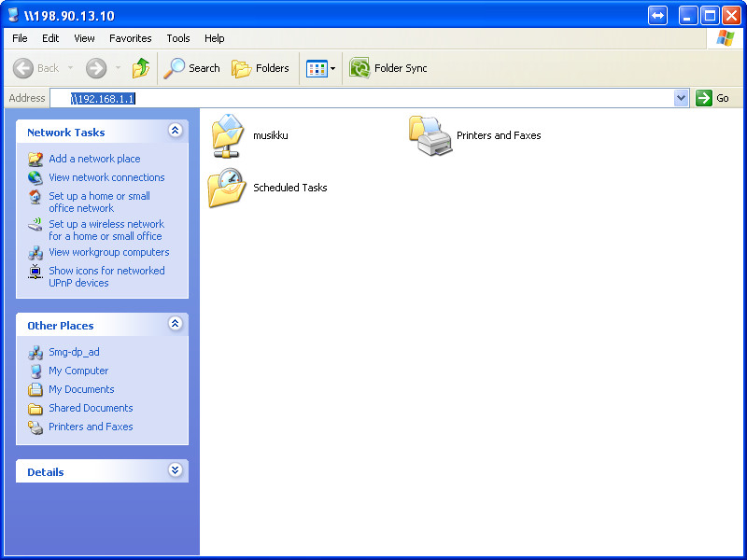Open the Views icon menu
This screenshot has width=747, height=560.
point(317,68)
